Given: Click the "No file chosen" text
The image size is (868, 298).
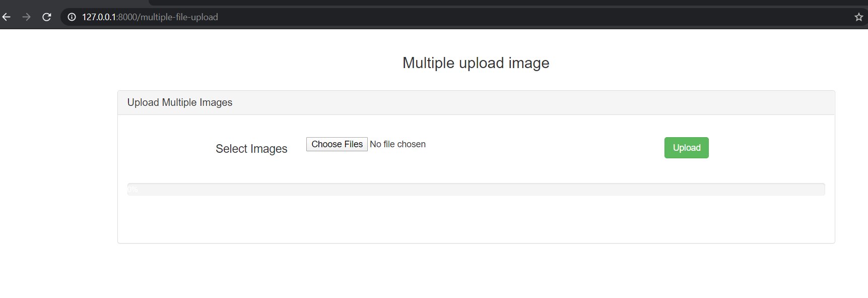Looking at the screenshot, I should pyautogui.click(x=397, y=144).
